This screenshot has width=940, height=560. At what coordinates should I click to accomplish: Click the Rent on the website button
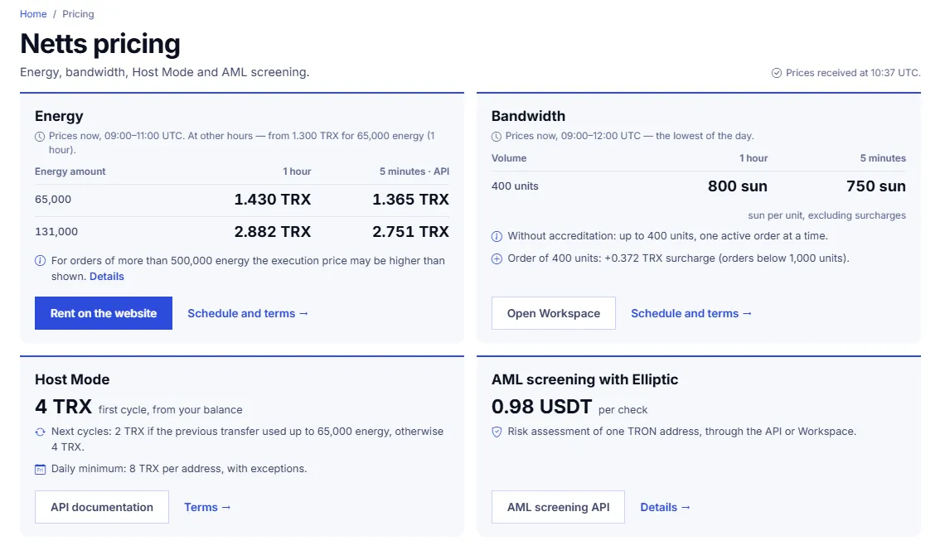[x=104, y=313]
